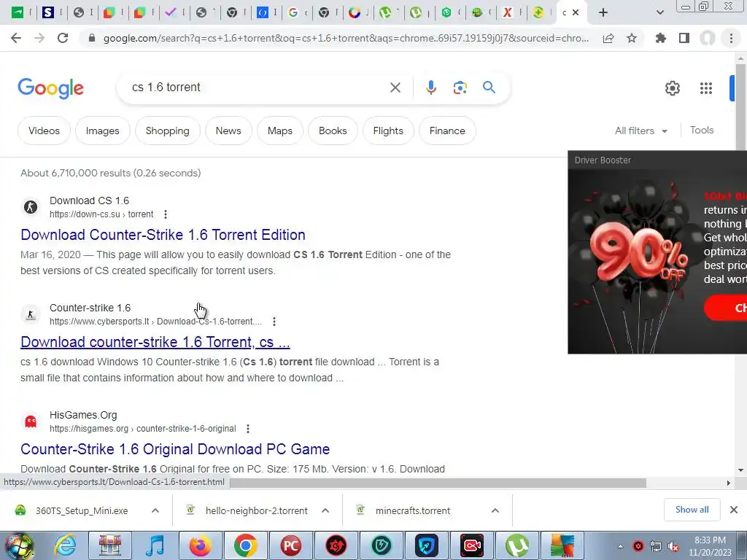Open the Google apps grid
This screenshot has width=747, height=560.
[x=706, y=88]
